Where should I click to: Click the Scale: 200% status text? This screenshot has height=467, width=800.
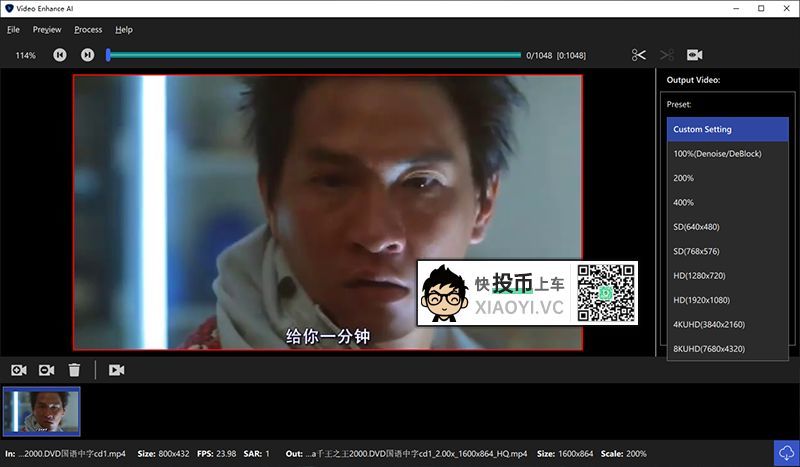pos(623,453)
